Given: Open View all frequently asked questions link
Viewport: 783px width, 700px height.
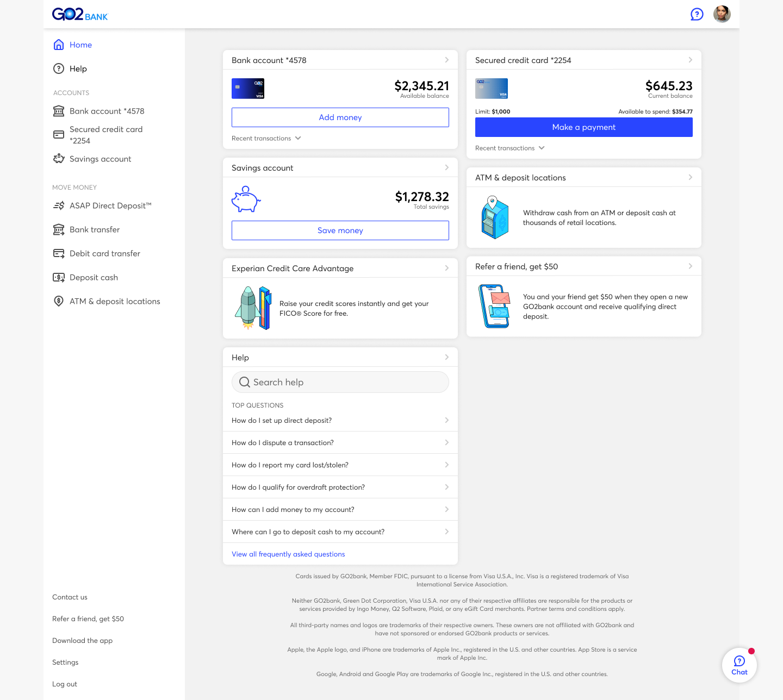Looking at the screenshot, I should [x=288, y=554].
